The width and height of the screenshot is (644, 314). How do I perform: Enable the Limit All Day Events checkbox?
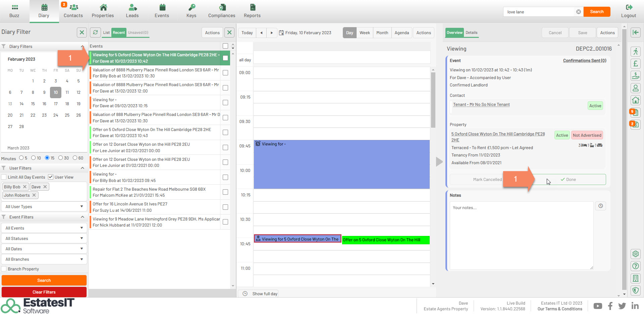[4, 177]
